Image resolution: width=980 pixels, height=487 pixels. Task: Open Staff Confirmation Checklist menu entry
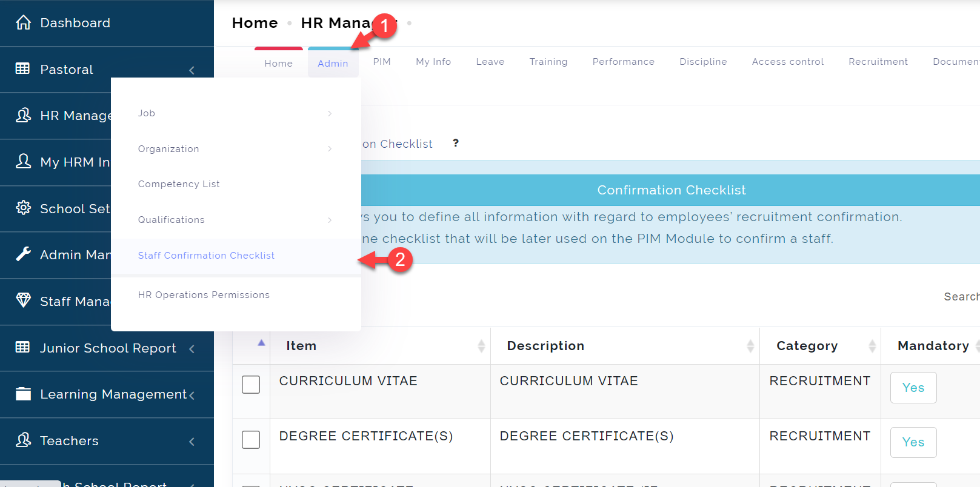pos(236,256)
